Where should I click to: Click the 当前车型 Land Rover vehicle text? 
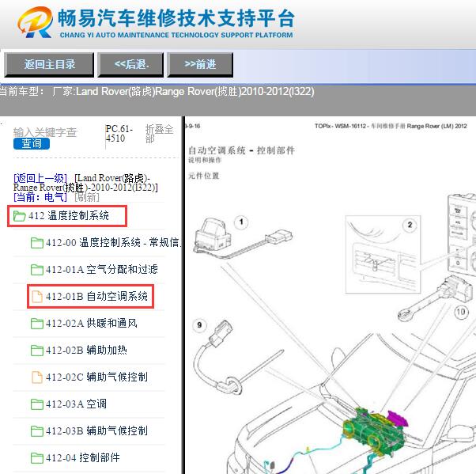157,91
